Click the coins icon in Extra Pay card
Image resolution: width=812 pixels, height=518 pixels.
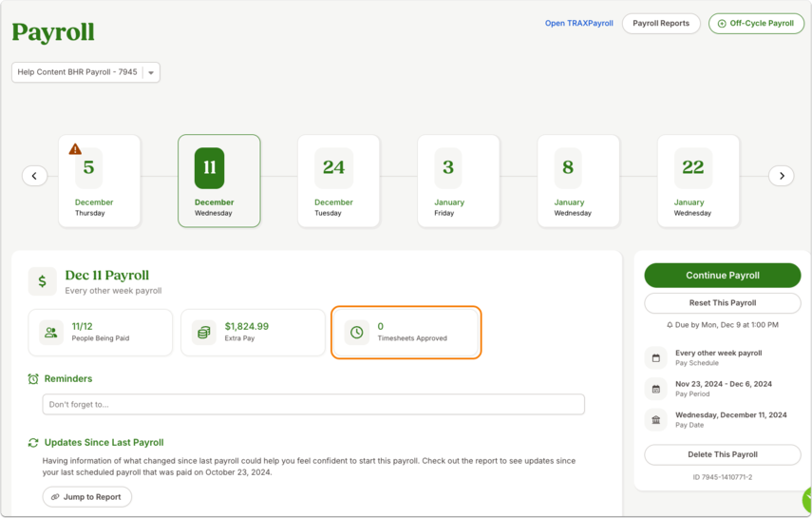[204, 333]
